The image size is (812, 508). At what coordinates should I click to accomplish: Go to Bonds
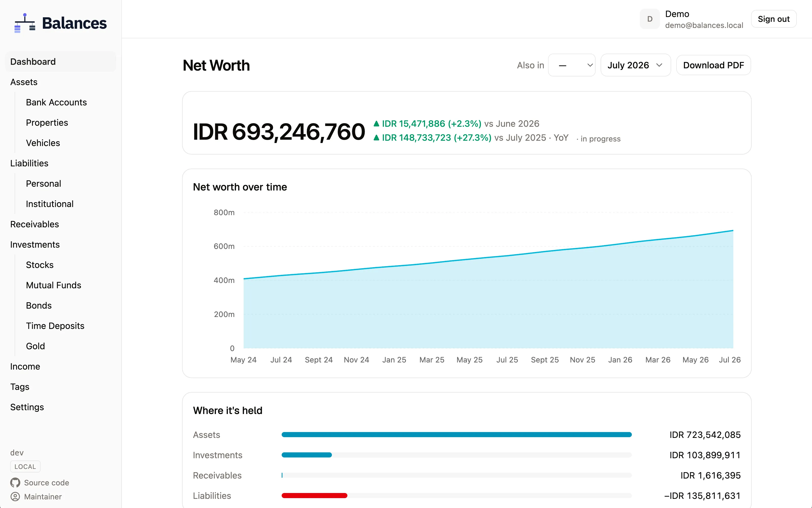39,305
